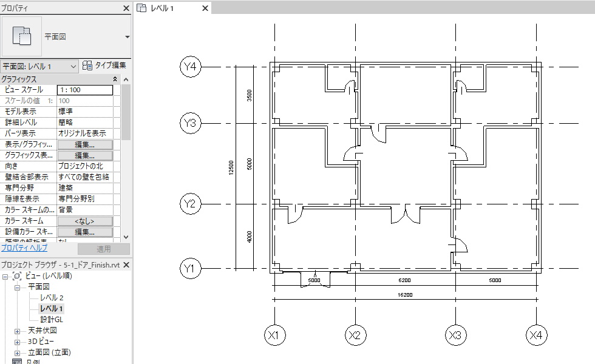Click the 12500 vertical dimension text
The width and height of the screenshot is (595, 364).
(x=231, y=167)
